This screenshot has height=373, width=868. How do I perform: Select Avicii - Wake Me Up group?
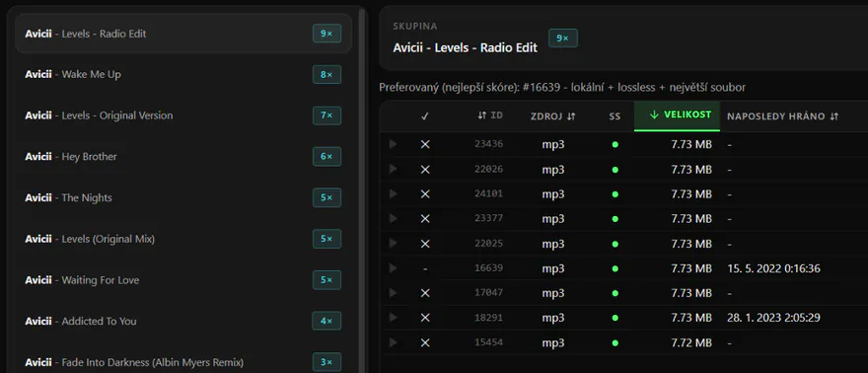[x=183, y=74]
